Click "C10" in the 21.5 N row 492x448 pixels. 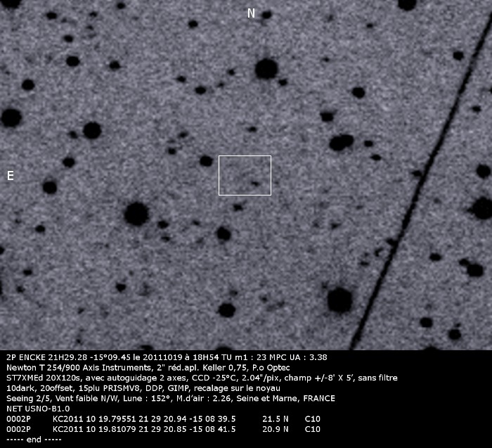tap(313, 418)
